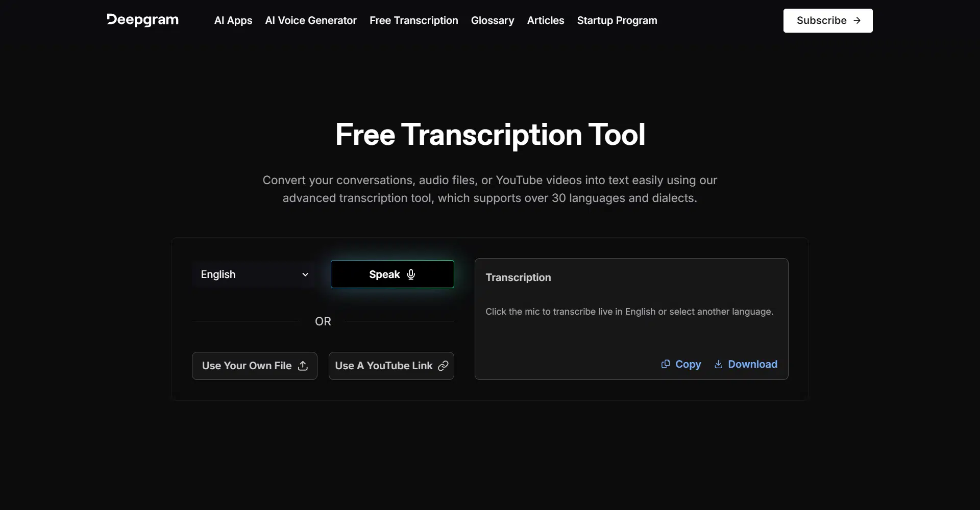Click the upload icon beside Use Your Own File
Screen dimensions: 980x510
tap(303, 366)
